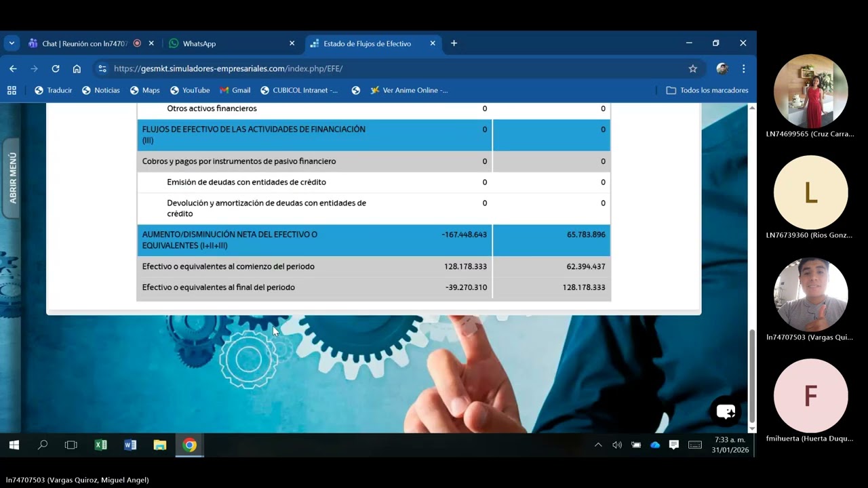Open the Traducir bookmark
The image size is (868, 488).
coord(53,90)
